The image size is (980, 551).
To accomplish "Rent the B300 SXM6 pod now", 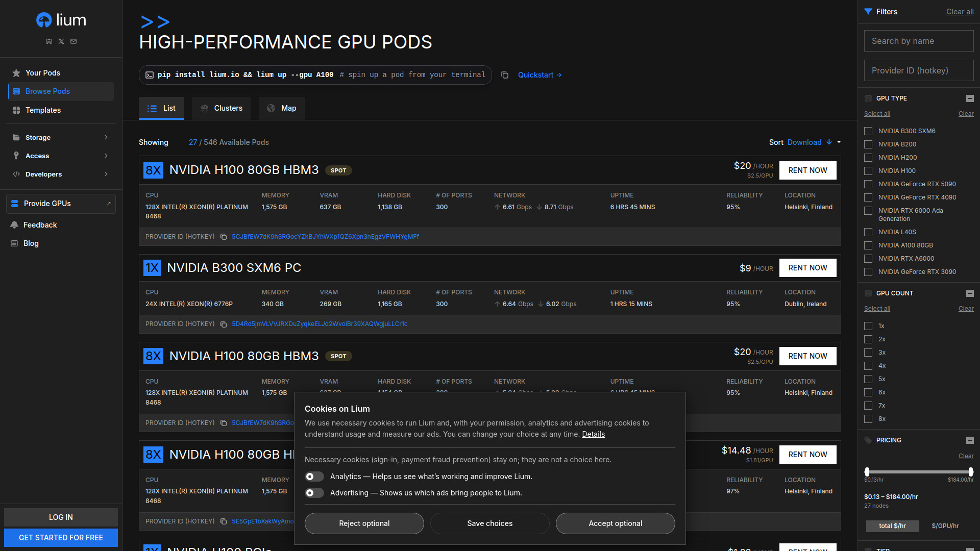I will tap(808, 268).
